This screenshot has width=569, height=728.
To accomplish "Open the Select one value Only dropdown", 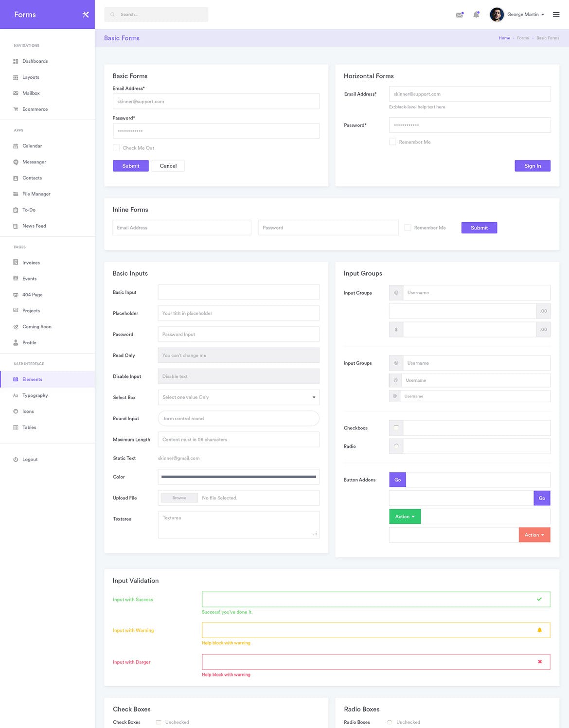I will point(238,397).
